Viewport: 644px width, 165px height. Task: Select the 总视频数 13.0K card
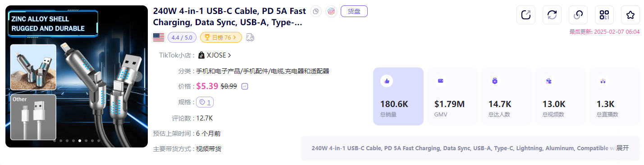561,96
